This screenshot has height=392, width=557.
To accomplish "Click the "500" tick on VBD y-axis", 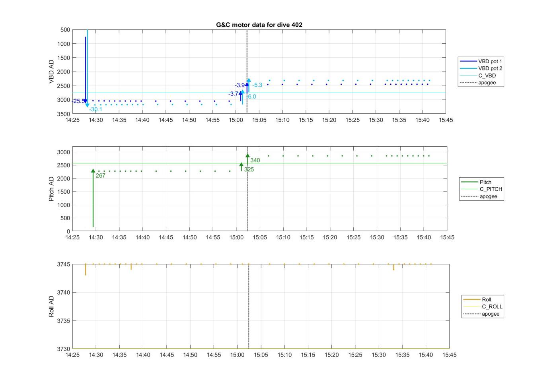I will (x=65, y=30).
